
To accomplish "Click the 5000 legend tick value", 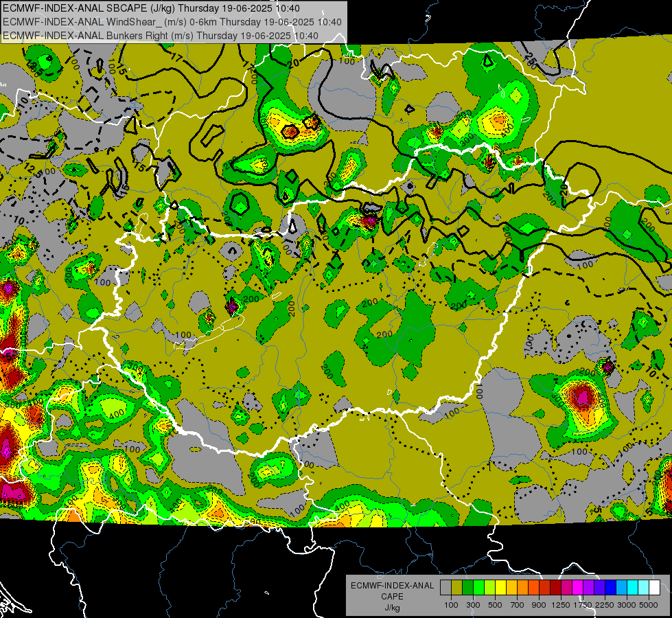I will coord(649,605).
